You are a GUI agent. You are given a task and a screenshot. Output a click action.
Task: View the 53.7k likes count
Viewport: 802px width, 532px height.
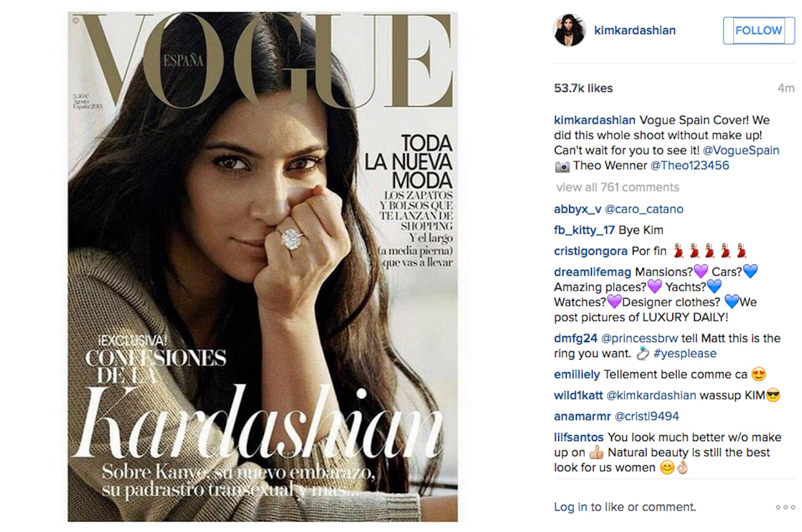pyautogui.click(x=583, y=88)
